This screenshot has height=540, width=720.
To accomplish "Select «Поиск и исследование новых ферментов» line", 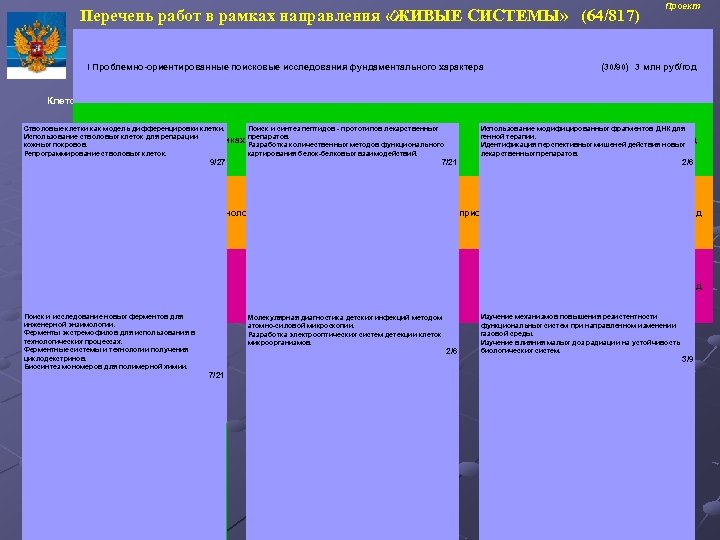I will (x=104, y=316).
